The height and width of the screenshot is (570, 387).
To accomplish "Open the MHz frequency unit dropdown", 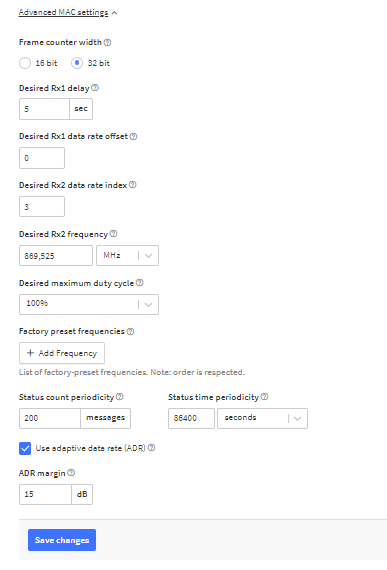I will pyautogui.click(x=127, y=256).
